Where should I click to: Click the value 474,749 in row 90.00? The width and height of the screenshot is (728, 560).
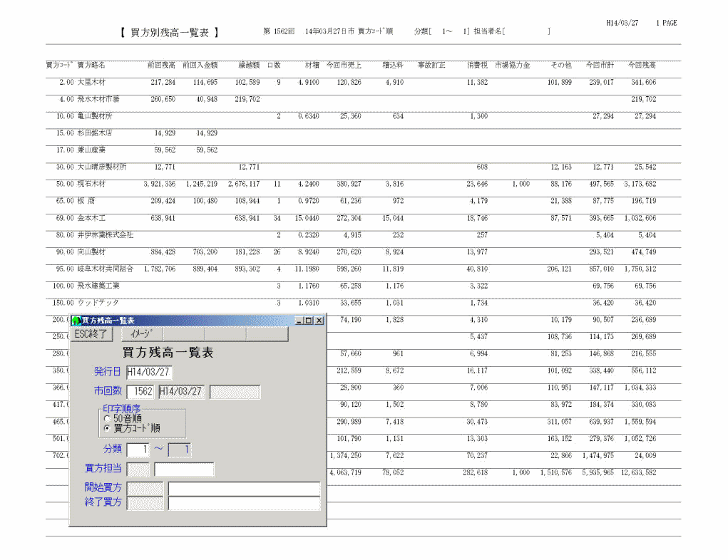click(643, 252)
